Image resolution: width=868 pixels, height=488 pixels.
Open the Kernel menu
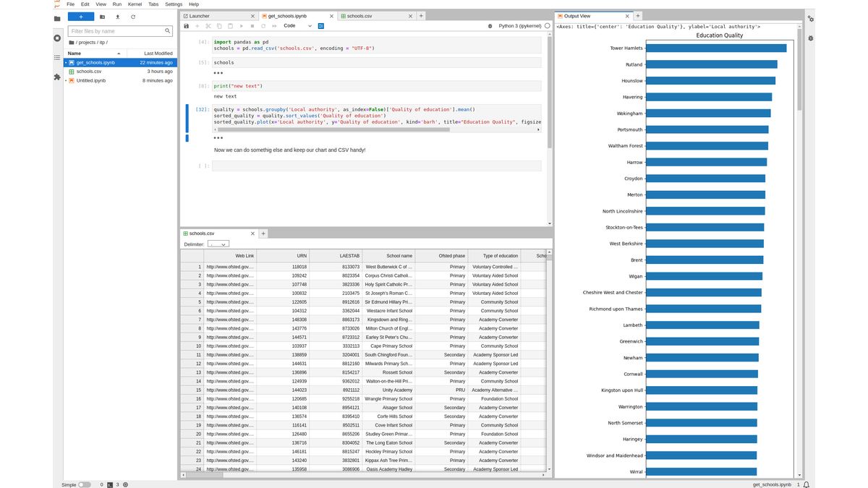pyautogui.click(x=135, y=4)
